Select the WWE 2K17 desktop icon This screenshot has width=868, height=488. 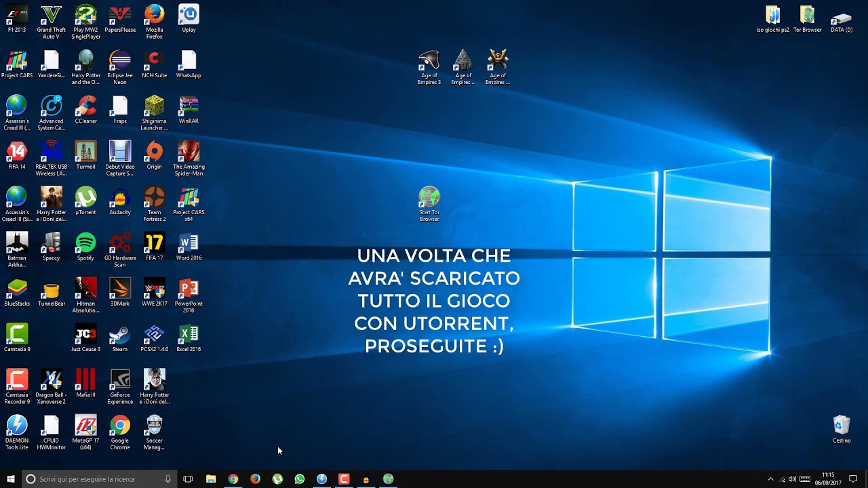click(x=155, y=292)
